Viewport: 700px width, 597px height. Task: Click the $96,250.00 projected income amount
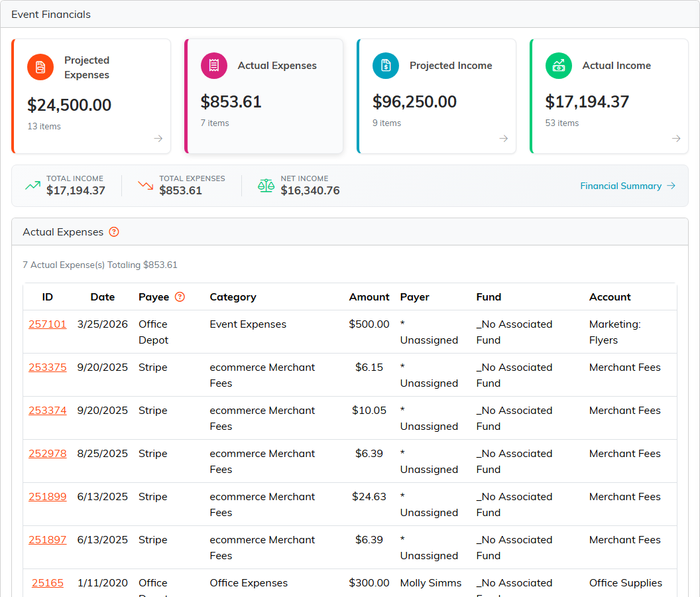click(x=415, y=102)
